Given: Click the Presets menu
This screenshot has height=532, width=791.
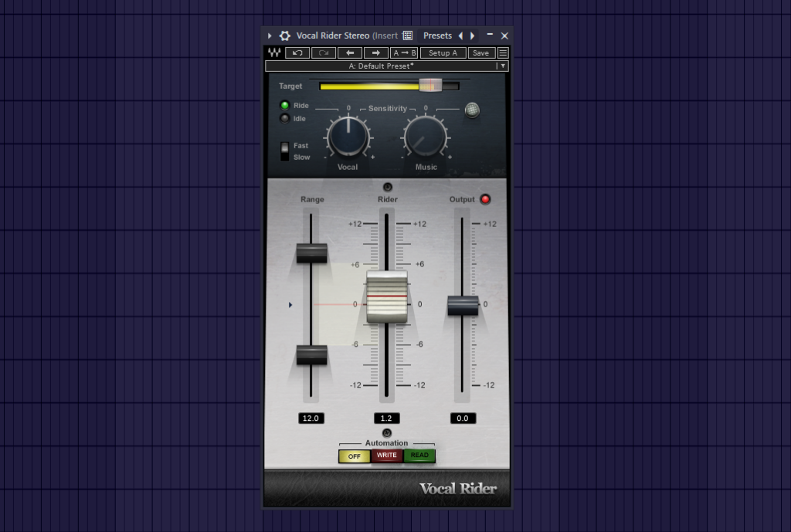Looking at the screenshot, I should [437, 36].
